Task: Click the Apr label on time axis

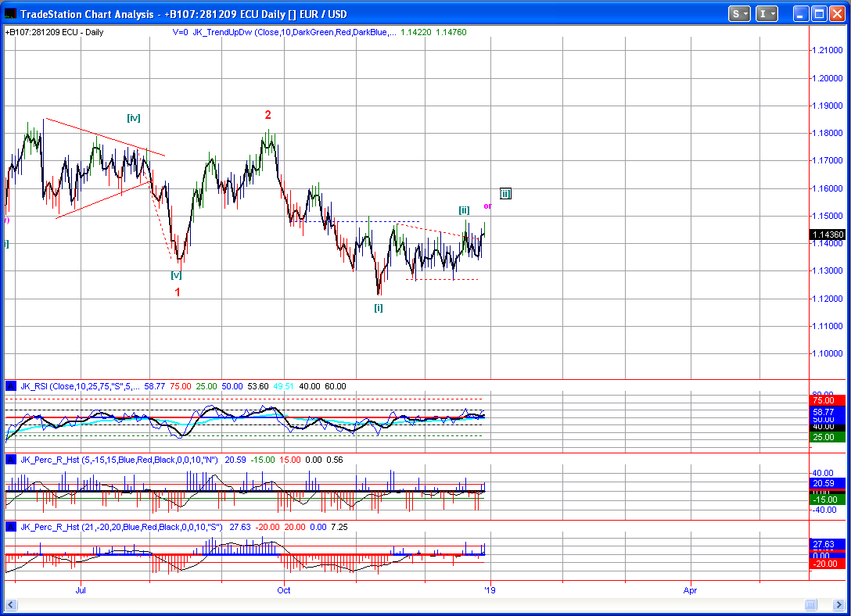Action: click(x=690, y=590)
